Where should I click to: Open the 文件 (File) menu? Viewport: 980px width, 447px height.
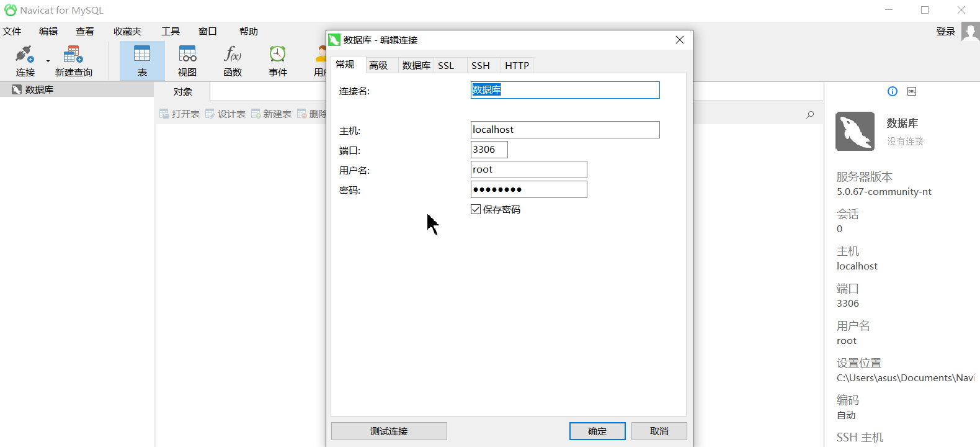click(x=12, y=31)
